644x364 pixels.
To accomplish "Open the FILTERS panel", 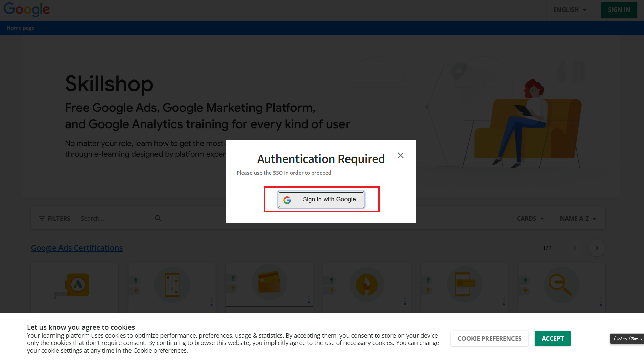I will (54, 218).
